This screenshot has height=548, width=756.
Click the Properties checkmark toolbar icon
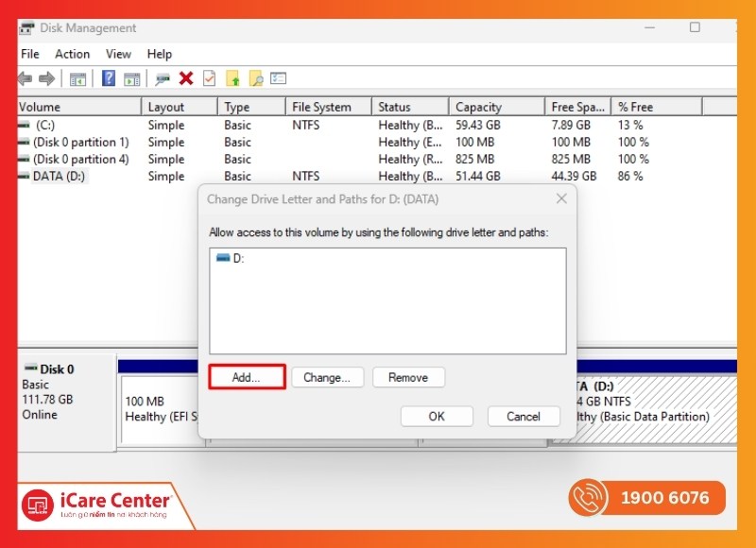pos(209,78)
